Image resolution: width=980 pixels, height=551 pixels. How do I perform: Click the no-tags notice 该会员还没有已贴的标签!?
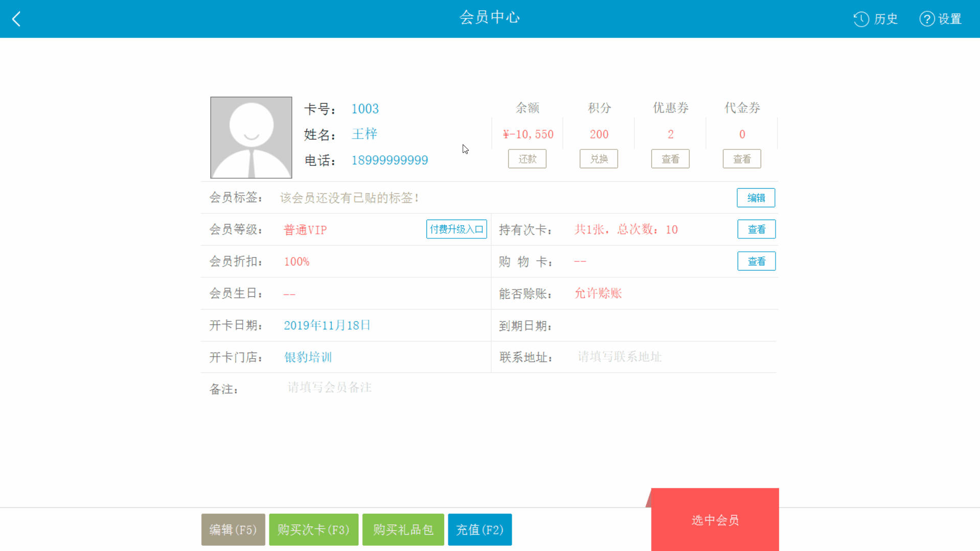click(350, 198)
